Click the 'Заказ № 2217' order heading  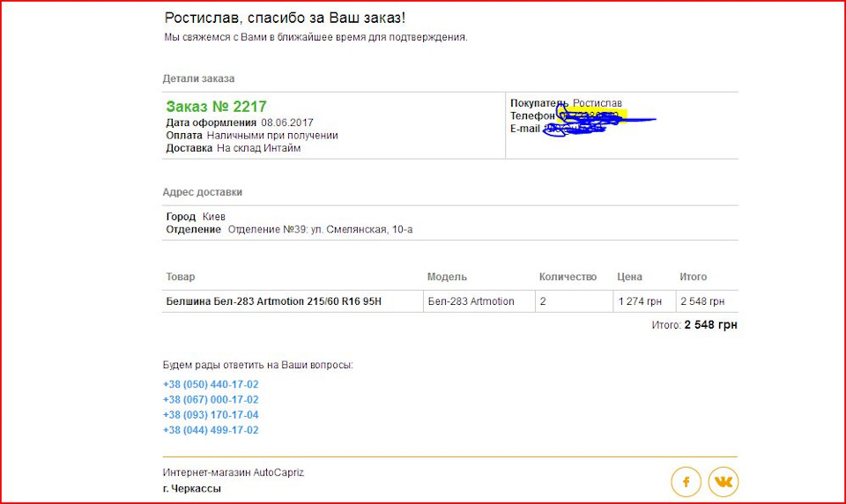[217, 107]
